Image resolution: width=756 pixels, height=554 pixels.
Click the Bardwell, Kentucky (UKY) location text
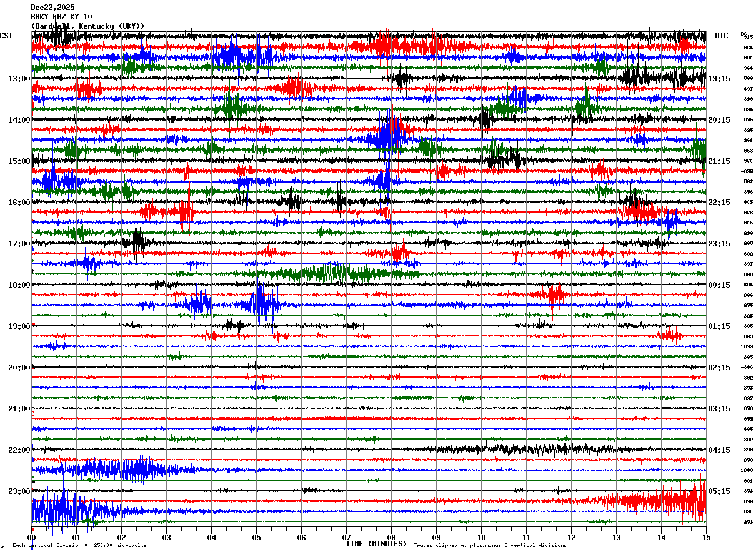click(87, 26)
